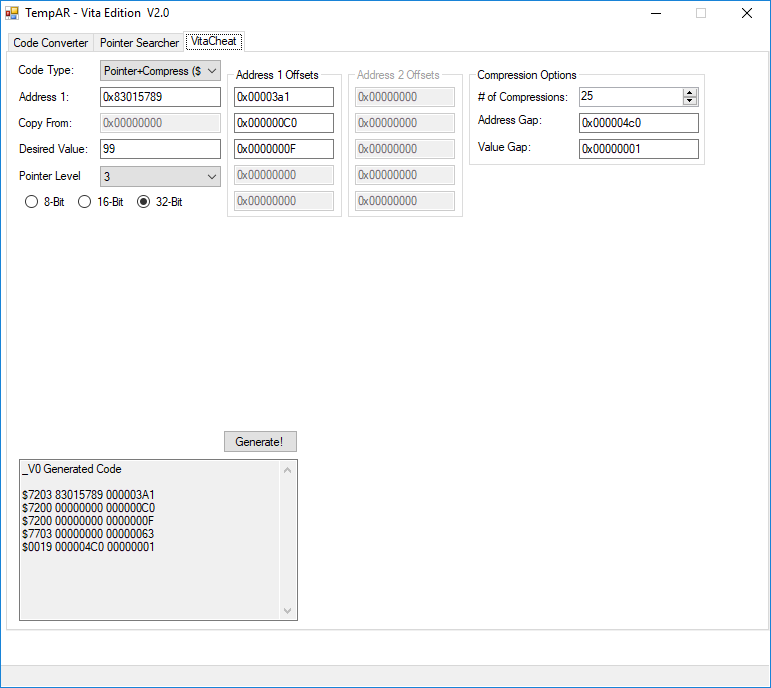Click the output scrollbar down arrow
Viewport: 771px width, 688px height.
288,611
